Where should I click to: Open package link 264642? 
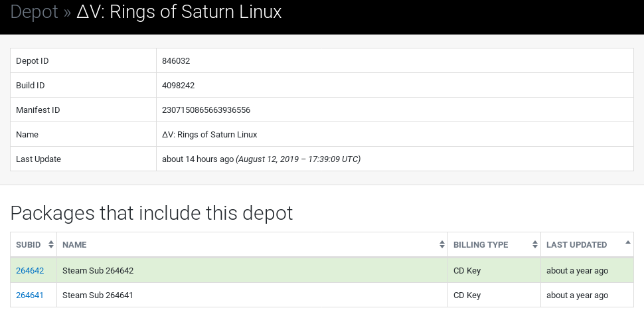pyautogui.click(x=30, y=271)
